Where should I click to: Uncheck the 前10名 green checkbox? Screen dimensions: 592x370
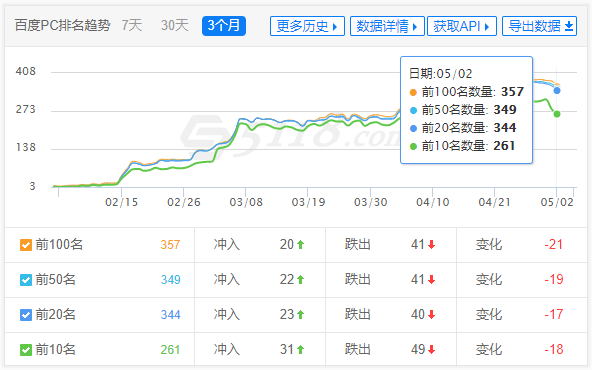(26, 350)
